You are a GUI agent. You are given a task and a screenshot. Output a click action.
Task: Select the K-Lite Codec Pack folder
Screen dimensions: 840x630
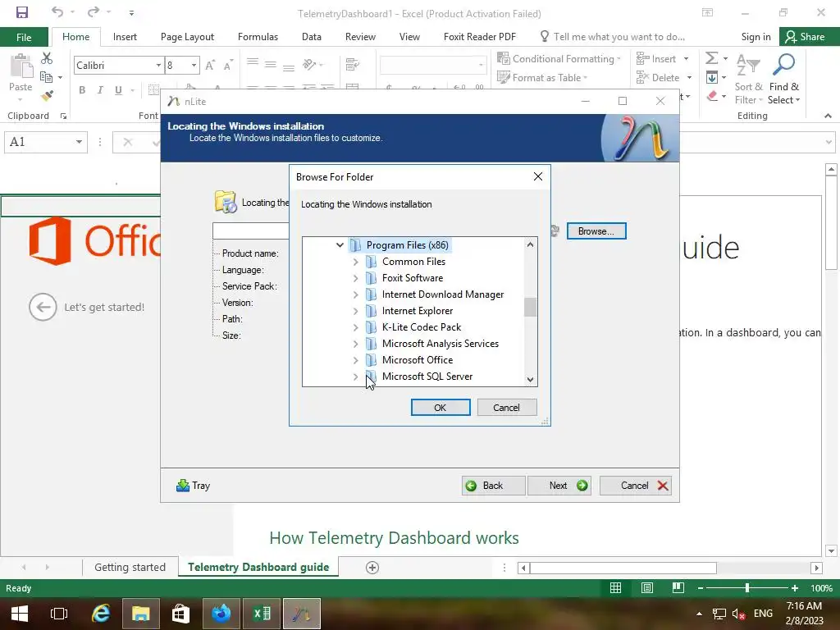[x=421, y=327]
